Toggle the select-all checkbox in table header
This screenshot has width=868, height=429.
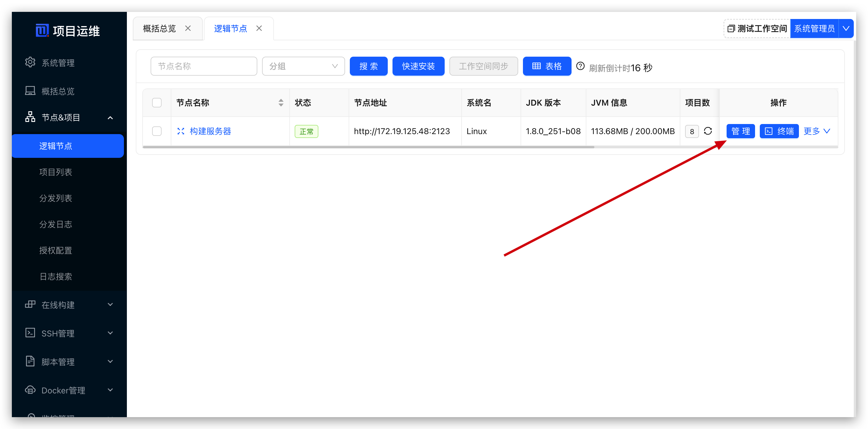pyautogui.click(x=157, y=103)
